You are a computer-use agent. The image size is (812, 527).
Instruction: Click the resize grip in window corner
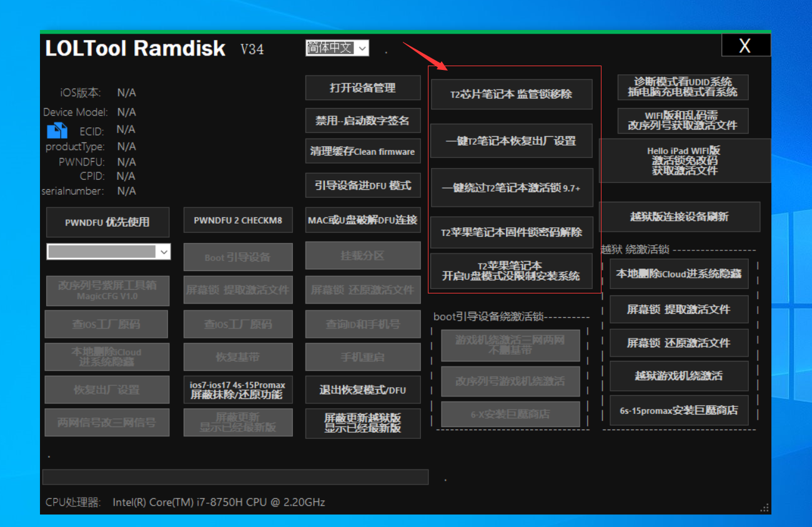pos(765,508)
